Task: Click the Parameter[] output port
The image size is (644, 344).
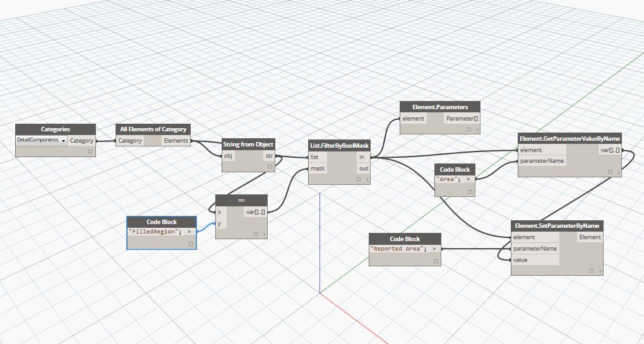Action: click(x=462, y=119)
